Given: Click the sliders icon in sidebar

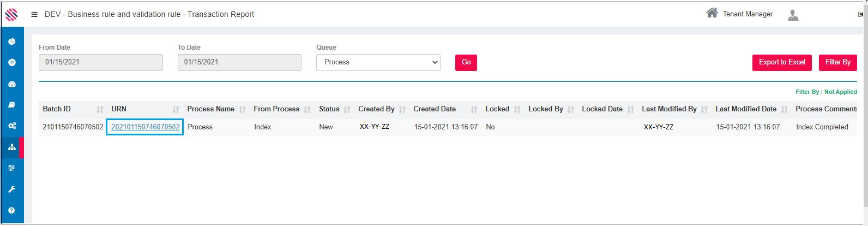Looking at the screenshot, I should (11, 168).
